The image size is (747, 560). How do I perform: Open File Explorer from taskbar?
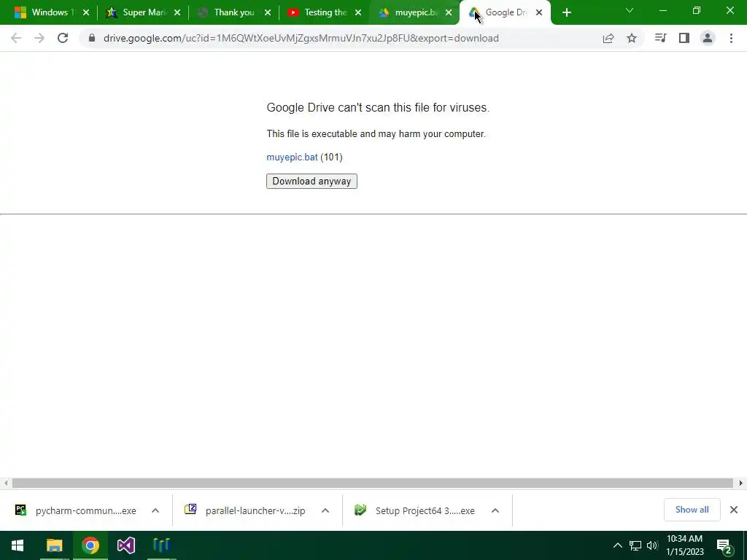pyautogui.click(x=54, y=545)
